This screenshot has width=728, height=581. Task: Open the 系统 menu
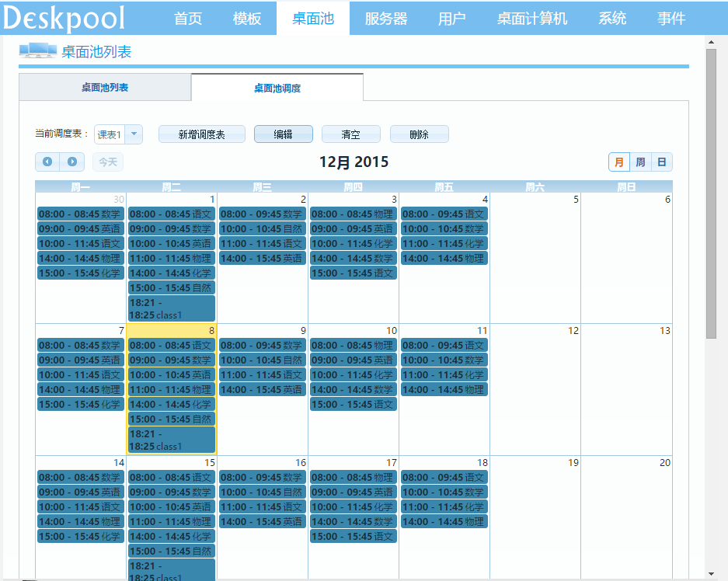(612, 19)
